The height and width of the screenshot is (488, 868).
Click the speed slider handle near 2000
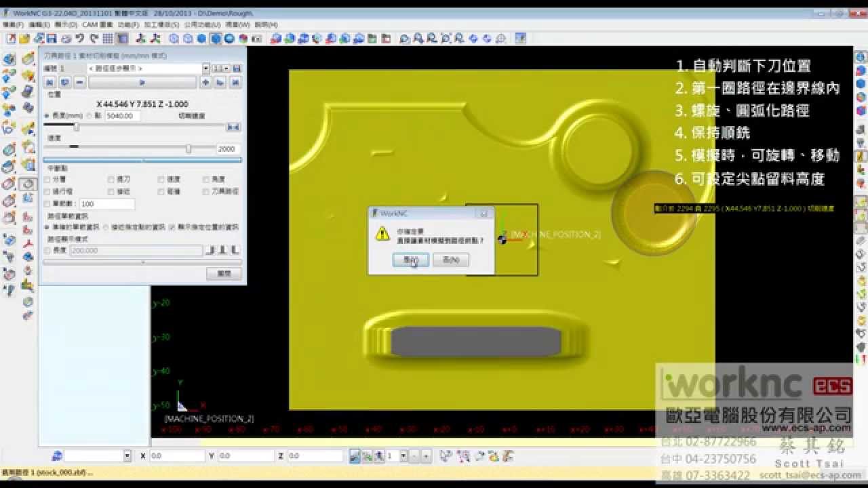[x=189, y=148]
